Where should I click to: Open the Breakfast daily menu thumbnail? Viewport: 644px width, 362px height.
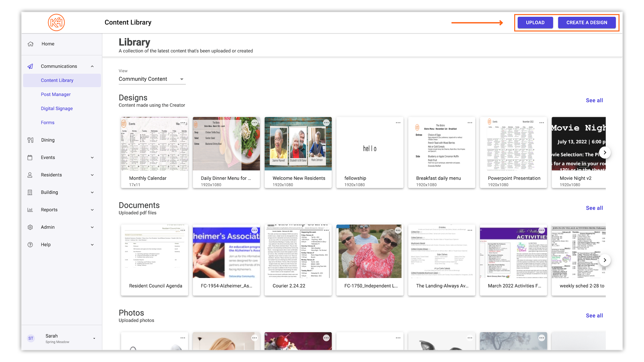click(x=442, y=144)
